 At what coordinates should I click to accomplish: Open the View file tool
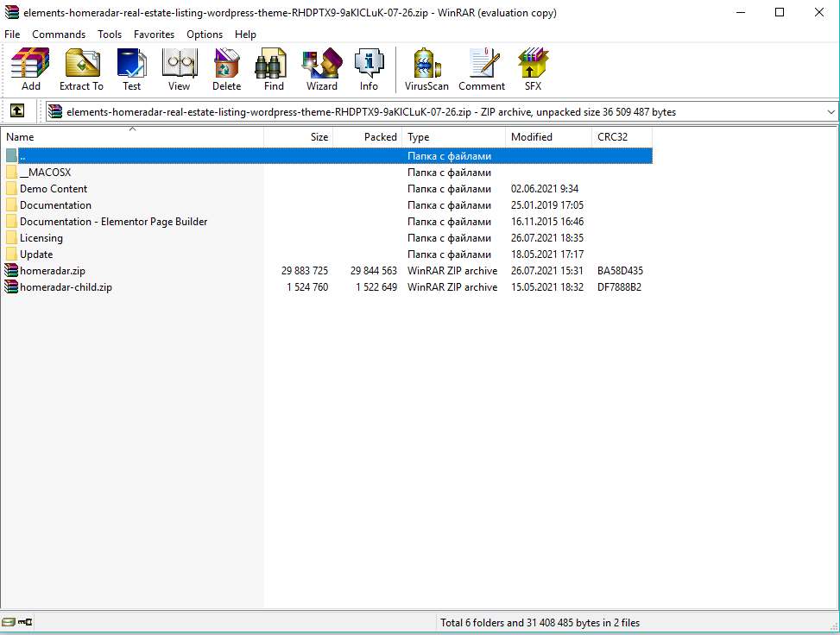179,69
